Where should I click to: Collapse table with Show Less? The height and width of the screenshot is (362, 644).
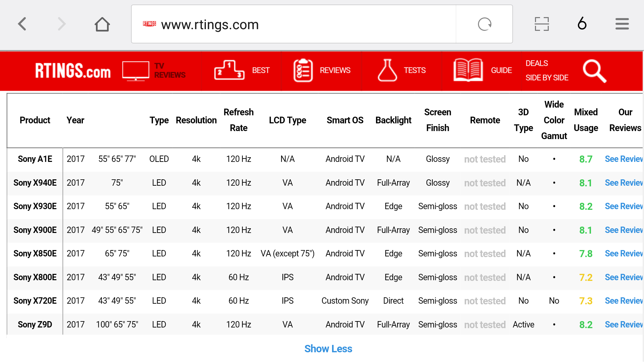pos(328,349)
